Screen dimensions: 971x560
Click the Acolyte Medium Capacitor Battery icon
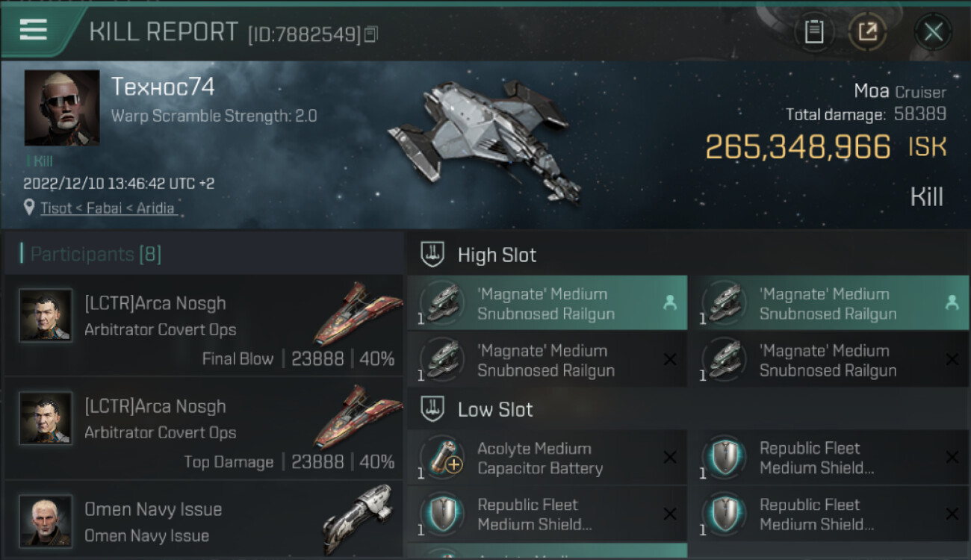(442, 458)
